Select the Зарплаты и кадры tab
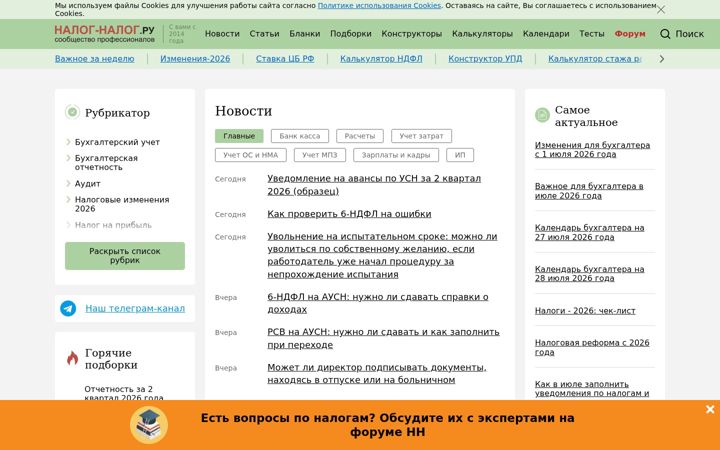The image size is (720, 450). pyautogui.click(x=396, y=155)
